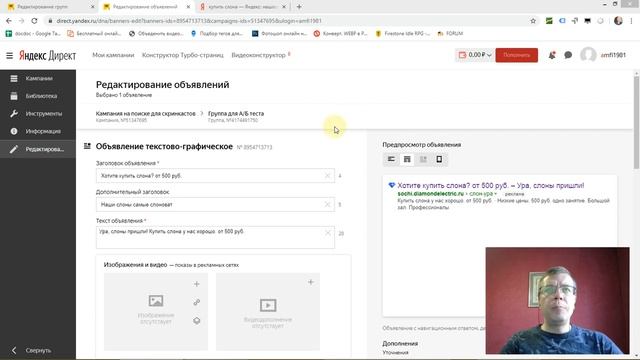The width and height of the screenshot is (640, 360).
Task: Open the chat messages icon
Action: click(x=568, y=55)
